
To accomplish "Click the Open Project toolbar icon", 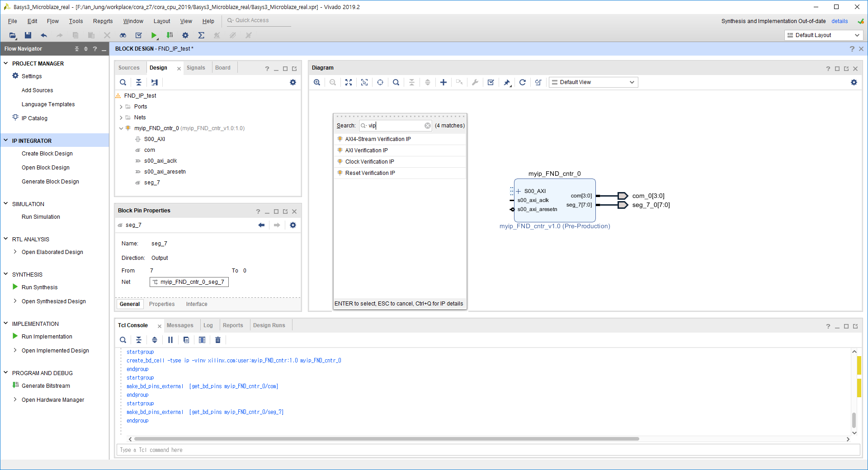I will [13, 35].
